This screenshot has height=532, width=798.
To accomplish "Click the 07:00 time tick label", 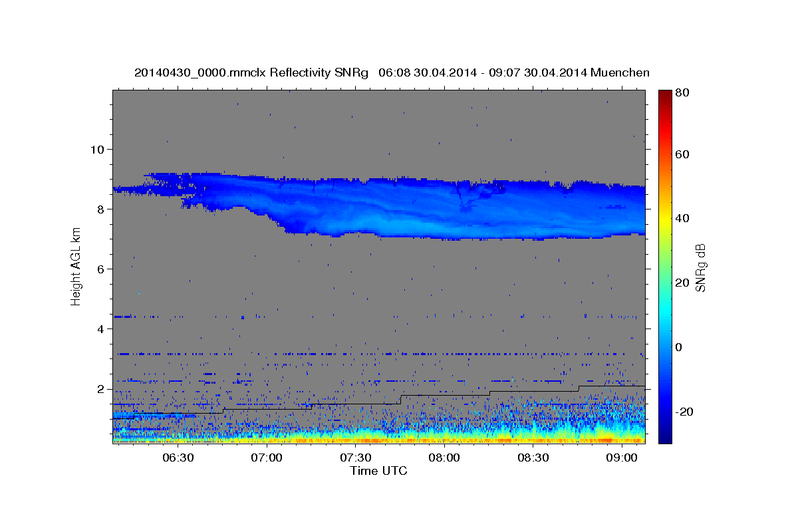I will pos(267,458).
